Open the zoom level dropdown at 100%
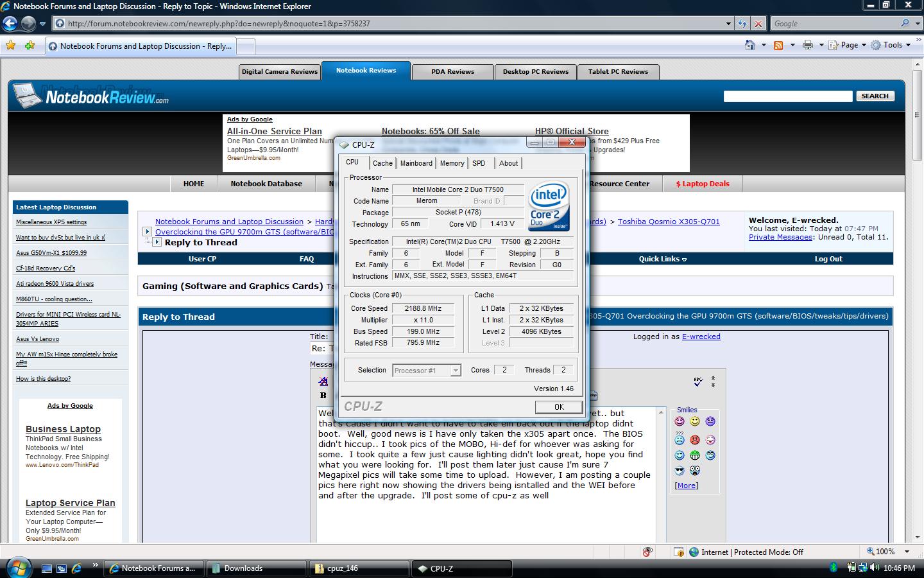The height and width of the screenshot is (578, 924). tap(907, 552)
